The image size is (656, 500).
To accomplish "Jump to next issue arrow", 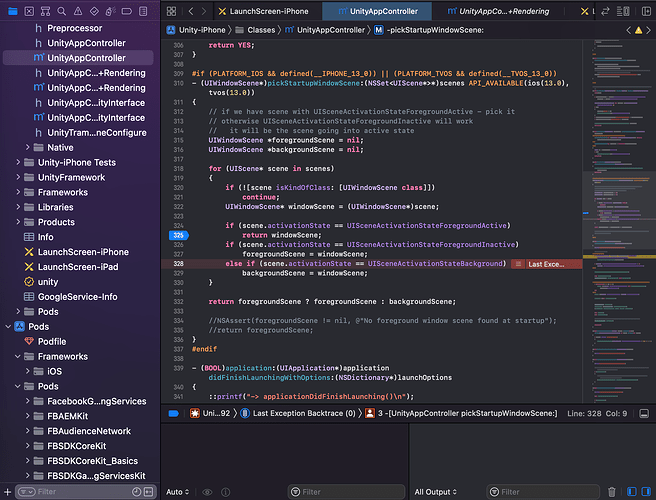I will tap(649, 30).
